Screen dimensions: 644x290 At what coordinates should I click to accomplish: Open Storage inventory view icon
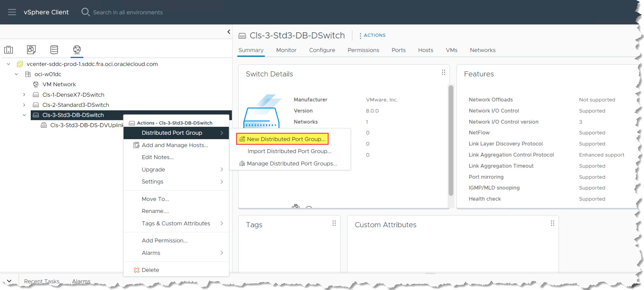[x=54, y=49]
